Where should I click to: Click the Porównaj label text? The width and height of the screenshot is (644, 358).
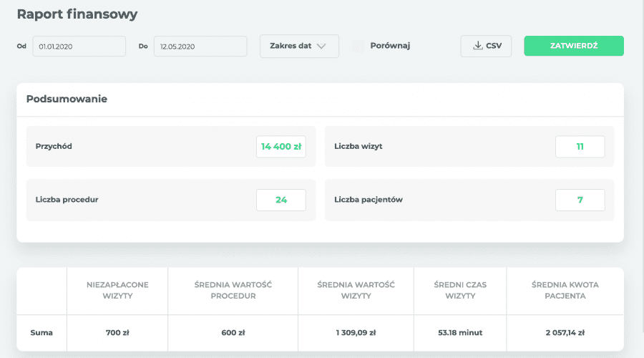coord(390,46)
